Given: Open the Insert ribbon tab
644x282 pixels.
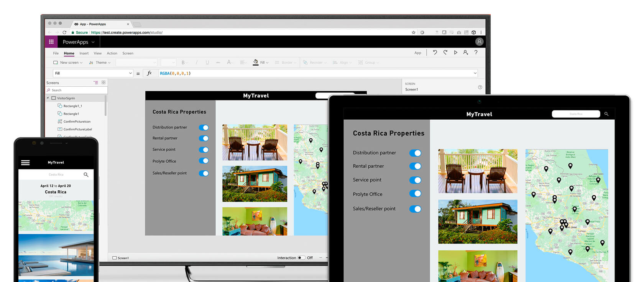Looking at the screenshot, I should point(84,53).
